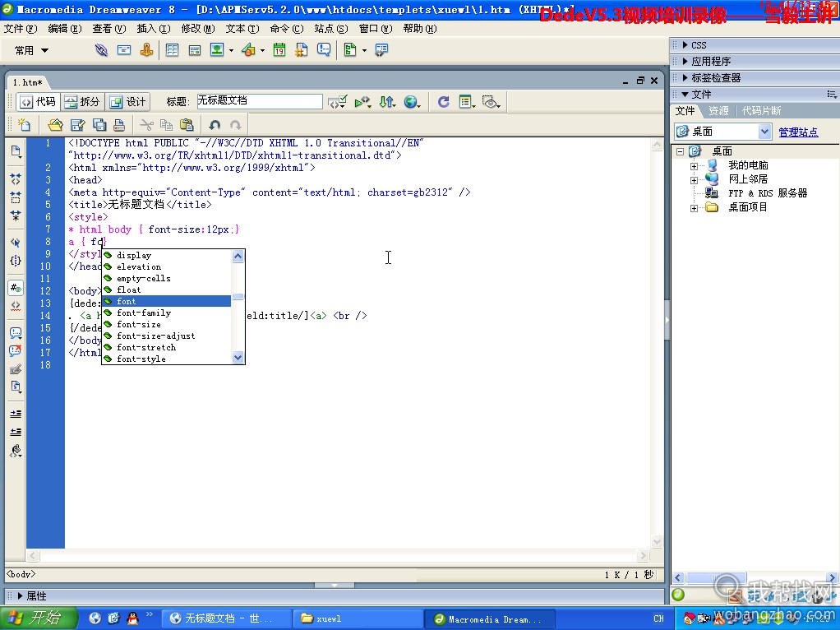Screen dimensions: 840x630
Task: Click the validate markup icon
Action: 338,101
